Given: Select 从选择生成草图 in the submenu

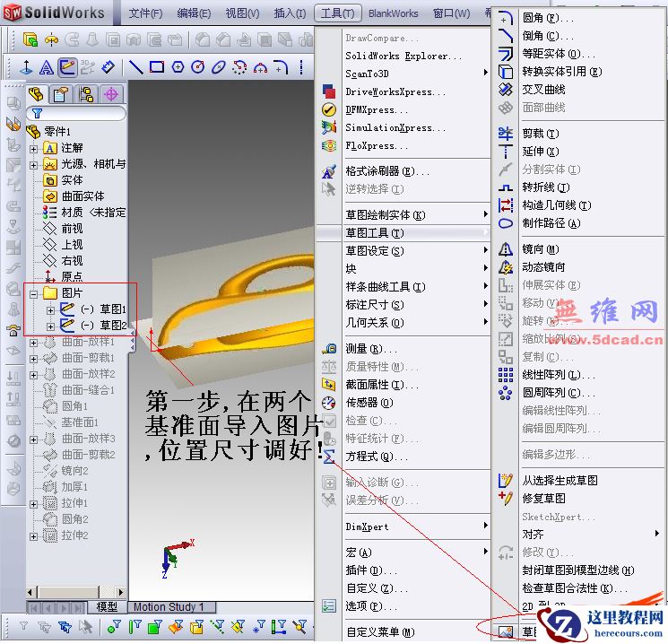Looking at the screenshot, I should pyautogui.click(x=560, y=481).
